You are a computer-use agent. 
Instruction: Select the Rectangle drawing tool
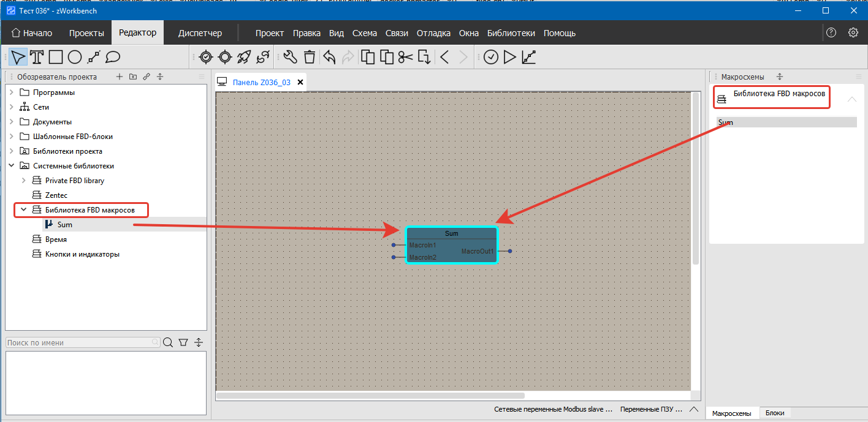coord(56,58)
